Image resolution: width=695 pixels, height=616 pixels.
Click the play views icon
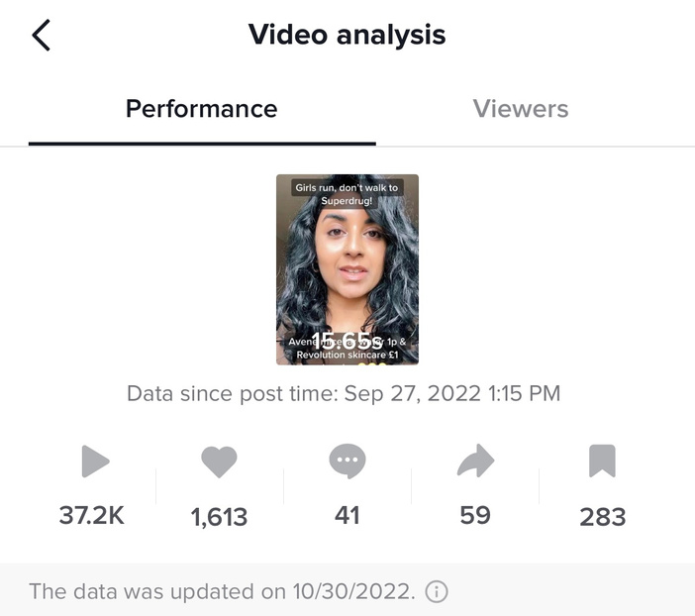[94, 461]
